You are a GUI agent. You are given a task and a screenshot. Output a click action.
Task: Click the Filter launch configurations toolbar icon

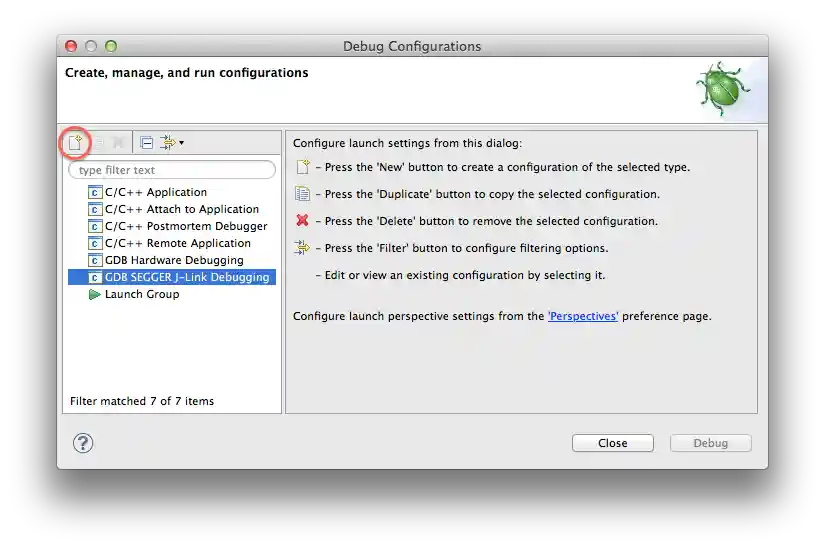click(x=167, y=143)
